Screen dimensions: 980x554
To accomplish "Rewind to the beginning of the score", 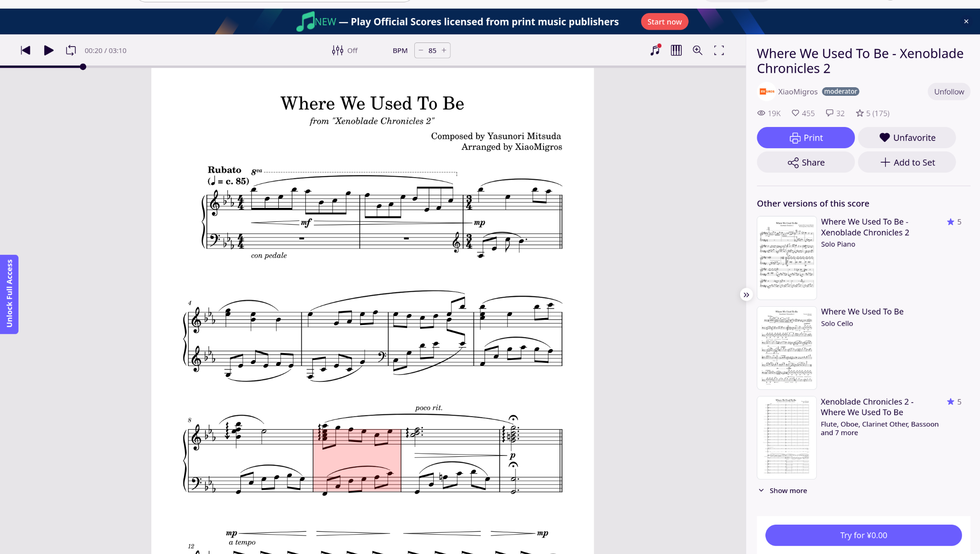I will 25,50.
